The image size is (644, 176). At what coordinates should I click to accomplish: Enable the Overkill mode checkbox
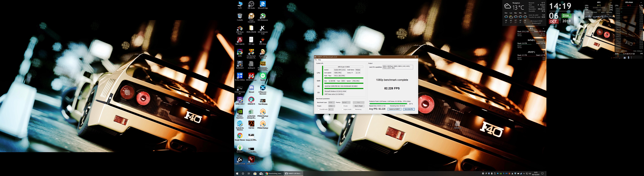pyautogui.click(x=318, y=109)
